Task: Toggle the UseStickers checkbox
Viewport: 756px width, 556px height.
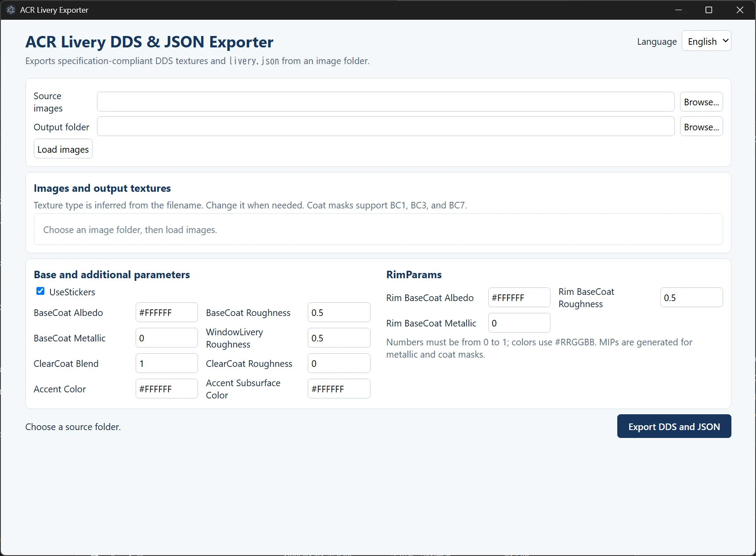Action: pyautogui.click(x=40, y=291)
